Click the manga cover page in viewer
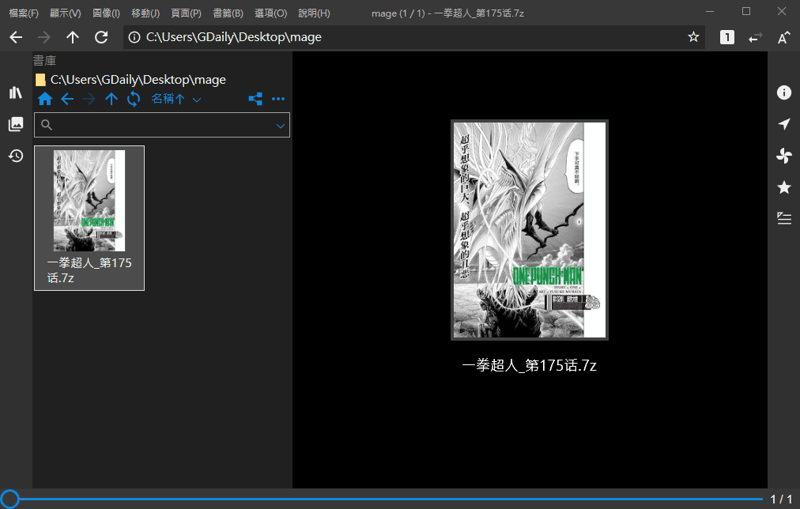This screenshot has width=800, height=509. coord(530,230)
